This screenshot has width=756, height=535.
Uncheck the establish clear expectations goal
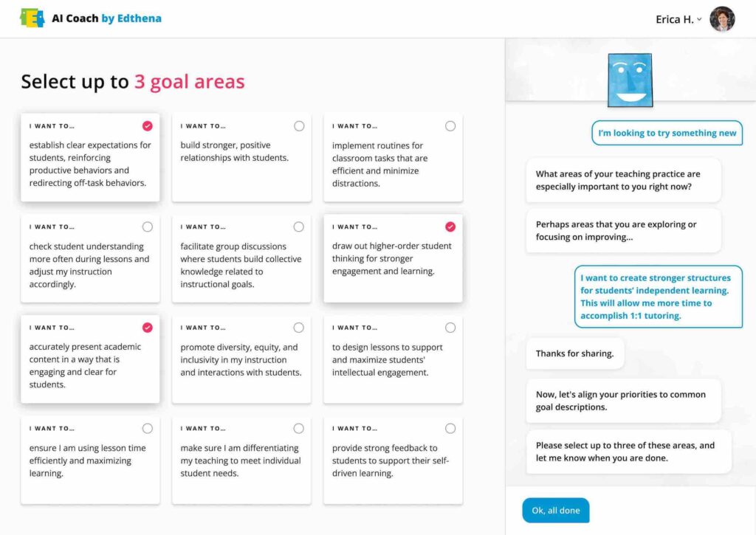148,125
